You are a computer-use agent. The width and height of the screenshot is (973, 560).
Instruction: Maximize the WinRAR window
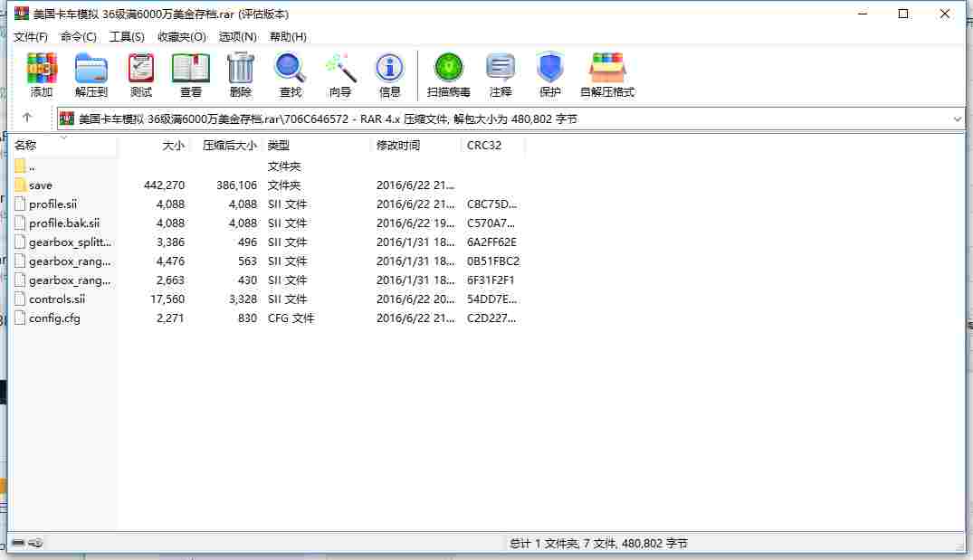coord(903,14)
